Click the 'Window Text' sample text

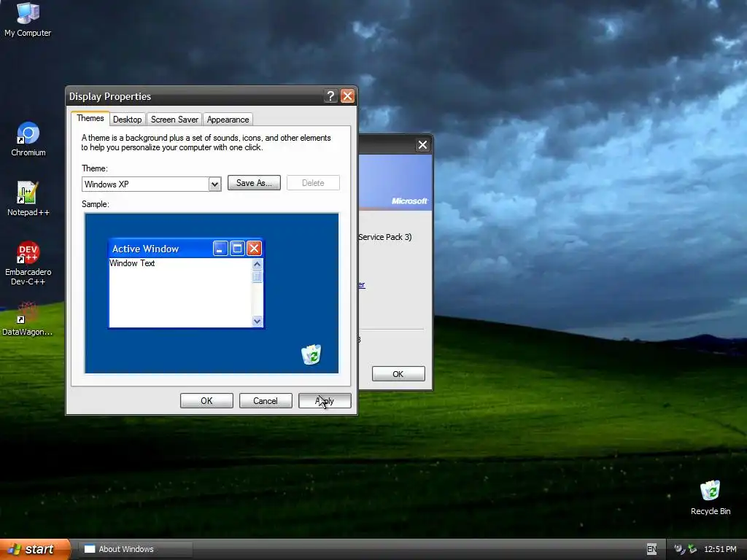pos(132,263)
